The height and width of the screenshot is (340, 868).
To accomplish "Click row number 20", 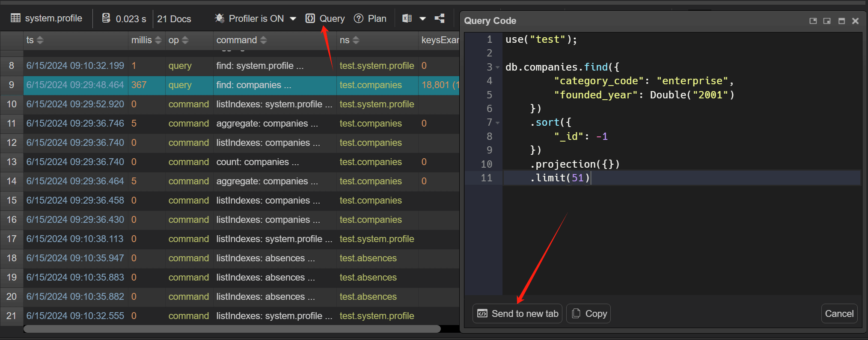I will tap(12, 296).
